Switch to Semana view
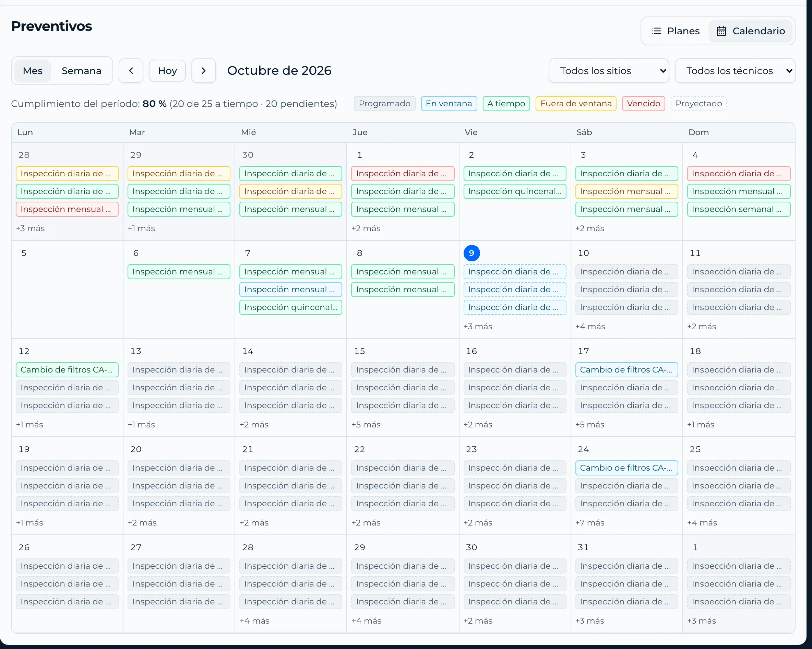Image resolution: width=812 pixels, height=649 pixels. point(81,71)
